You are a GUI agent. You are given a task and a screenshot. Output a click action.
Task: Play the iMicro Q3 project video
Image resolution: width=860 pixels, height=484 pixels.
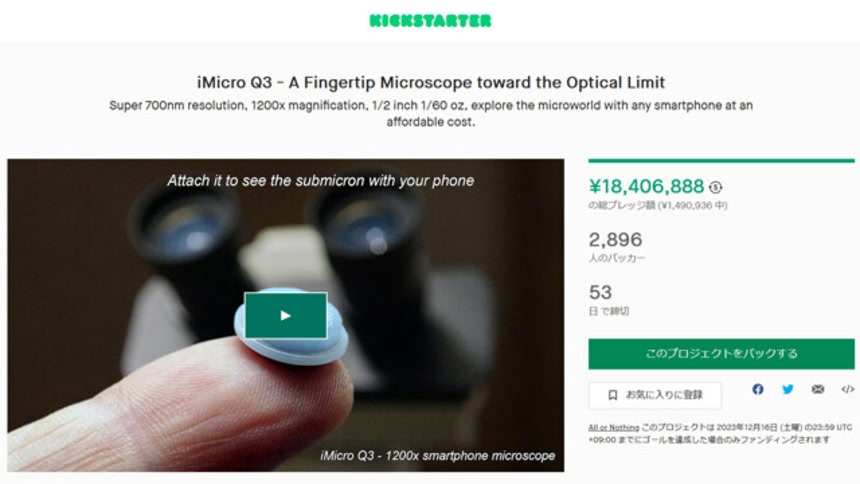[x=286, y=316]
